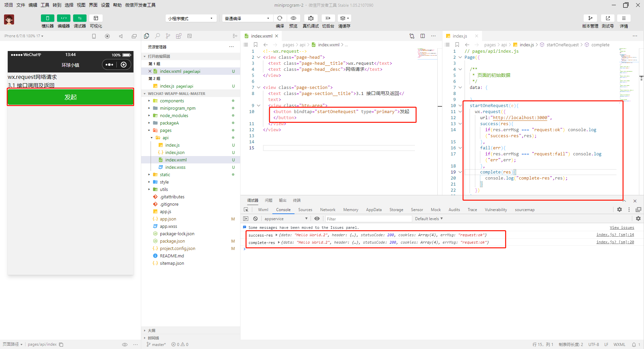The width and height of the screenshot is (644, 349).
Task: Click the compare changes icon
Action: click(x=412, y=36)
